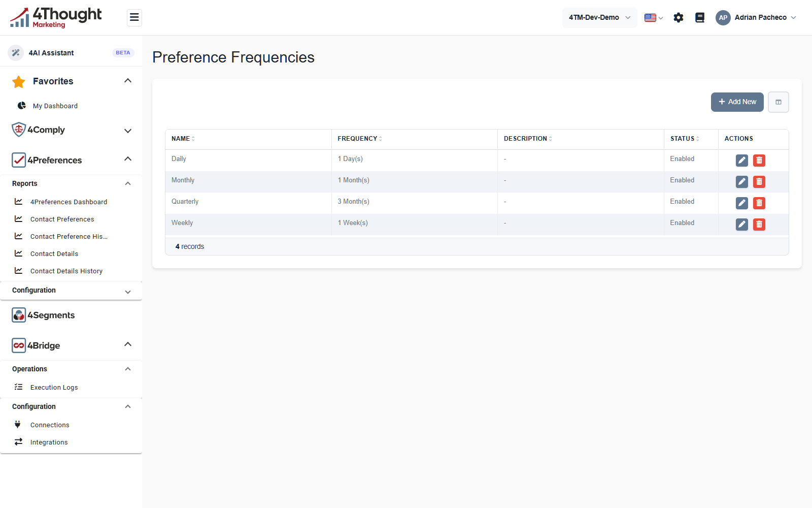Collapse the 4Bridge section
This screenshot has height=508, width=812.
pos(128,344)
